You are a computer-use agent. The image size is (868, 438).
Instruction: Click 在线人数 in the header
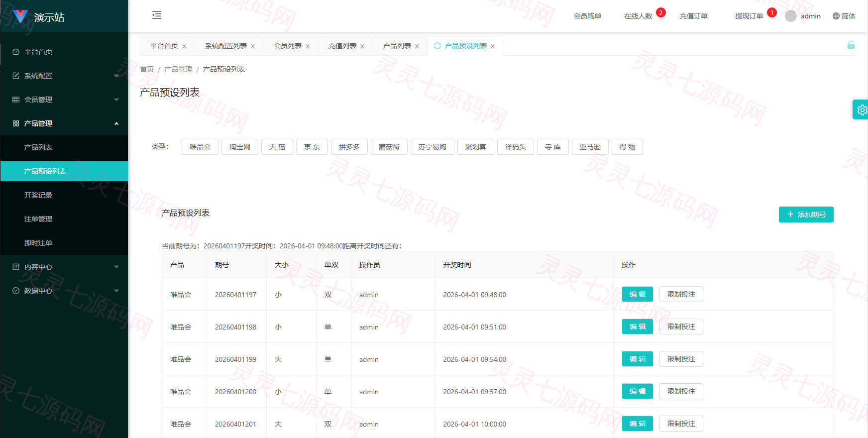pyautogui.click(x=638, y=16)
